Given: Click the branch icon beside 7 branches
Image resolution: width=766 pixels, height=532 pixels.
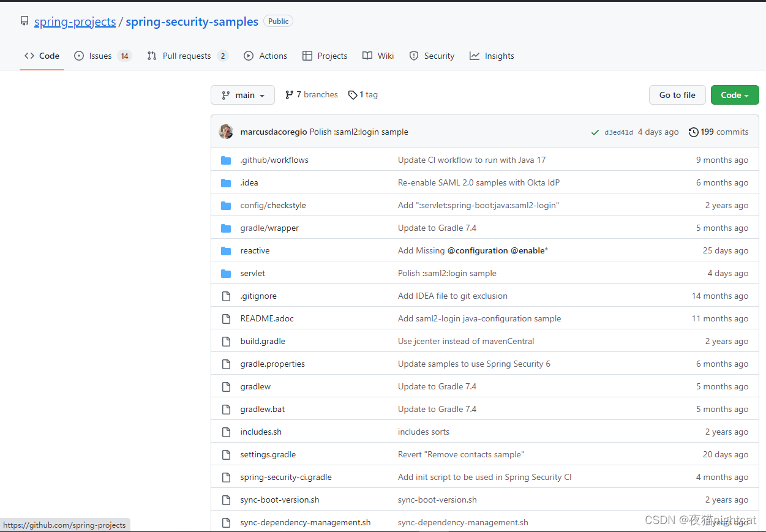Looking at the screenshot, I should tap(289, 95).
